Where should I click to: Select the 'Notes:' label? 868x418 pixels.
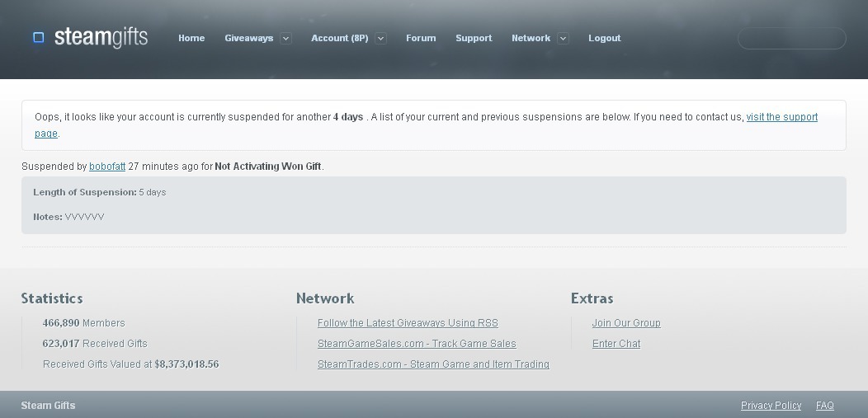[x=48, y=217]
